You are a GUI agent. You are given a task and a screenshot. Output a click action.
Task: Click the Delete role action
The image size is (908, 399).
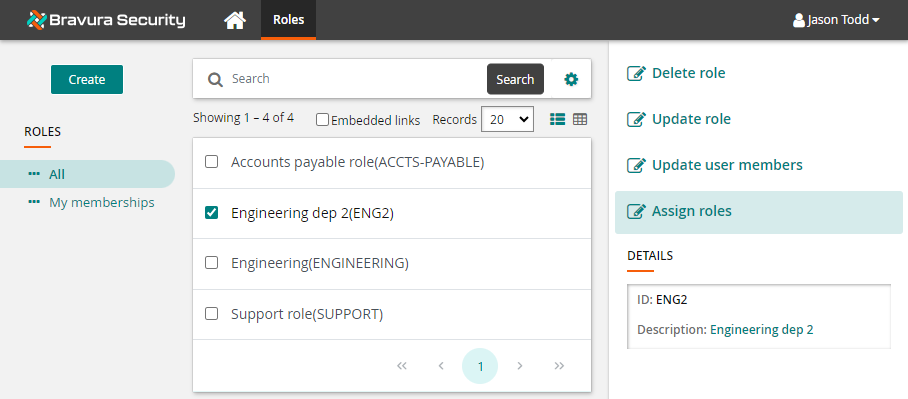click(x=688, y=73)
